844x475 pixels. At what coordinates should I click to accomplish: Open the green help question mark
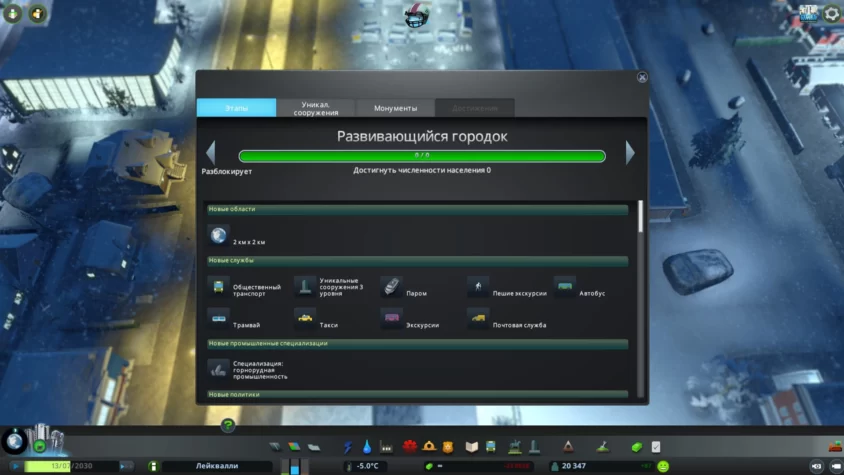point(228,426)
